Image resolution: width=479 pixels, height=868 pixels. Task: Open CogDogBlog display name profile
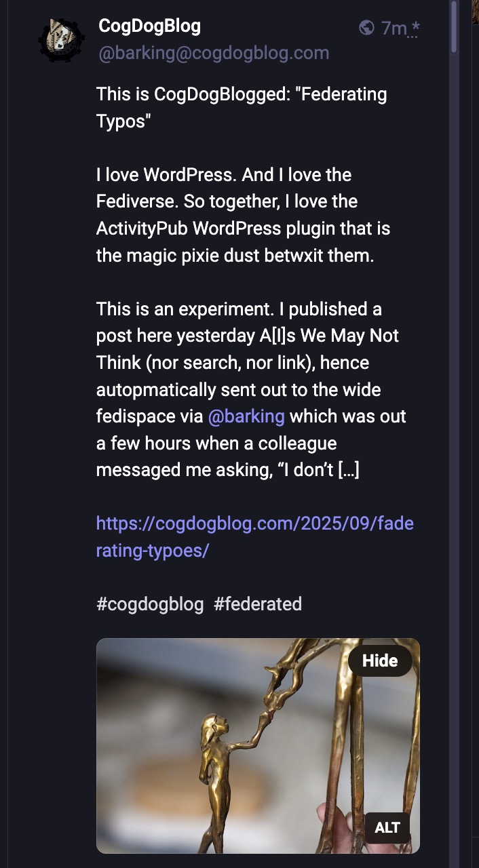(150, 26)
